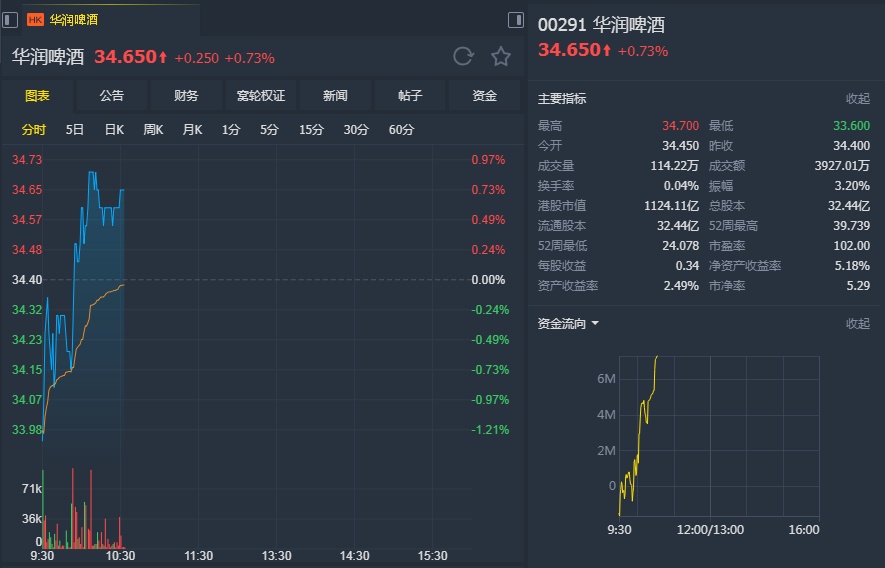The width and height of the screenshot is (885, 568).
Task: Click the 昨收 value 34.400
Action: pyautogui.click(x=851, y=146)
